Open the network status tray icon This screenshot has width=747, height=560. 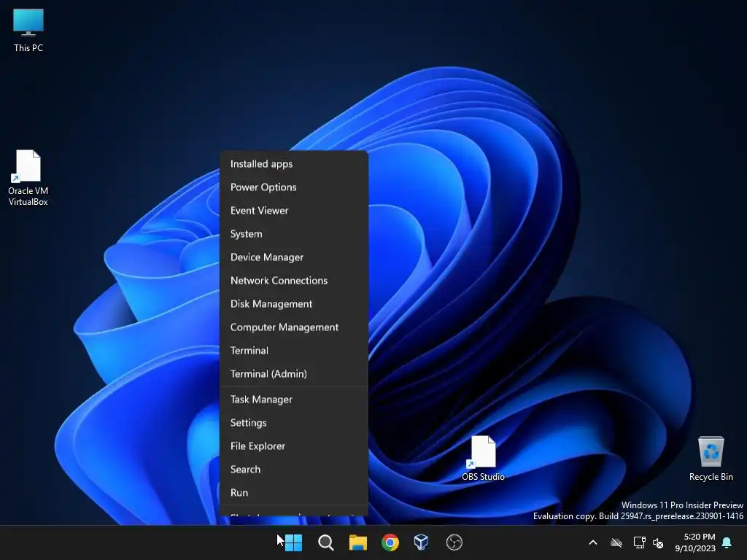click(639, 542)
